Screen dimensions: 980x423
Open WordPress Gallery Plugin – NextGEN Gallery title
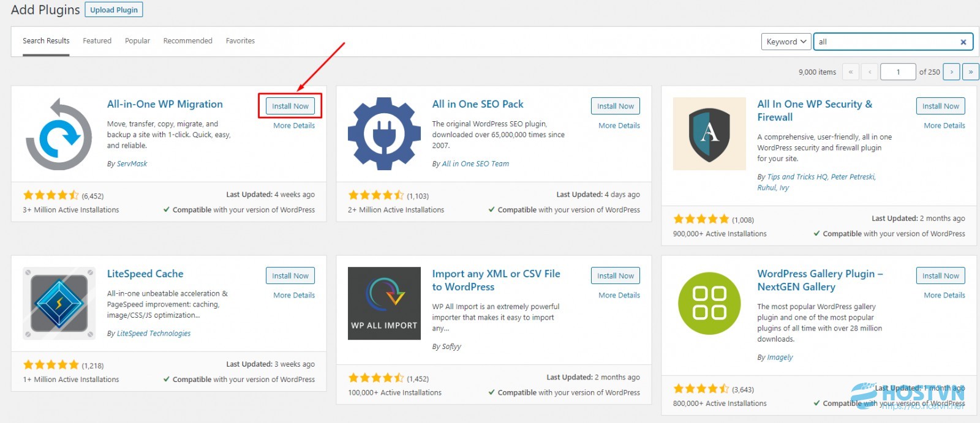(x=820, y=280)
